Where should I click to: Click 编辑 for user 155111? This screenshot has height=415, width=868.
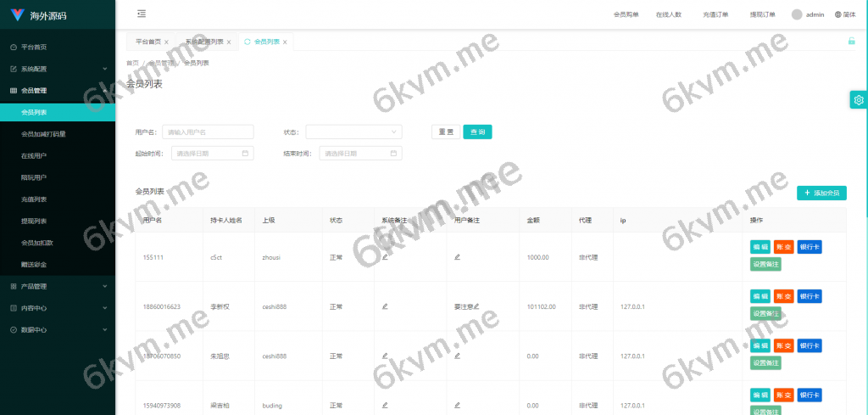pyautogui.click(x=760, y=247)
